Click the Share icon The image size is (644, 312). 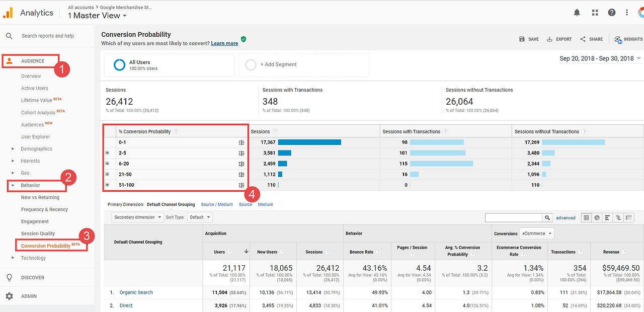[583, 39]
